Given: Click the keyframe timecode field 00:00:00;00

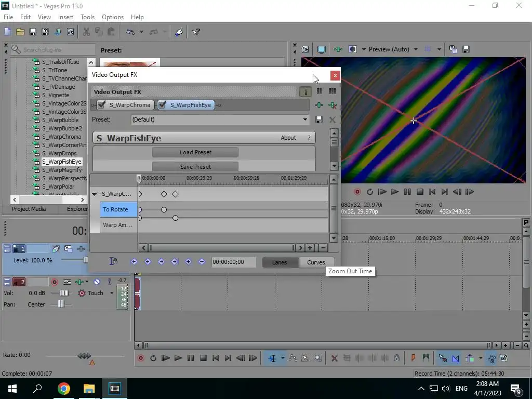Looking at the screenshot, I should 234,262.
